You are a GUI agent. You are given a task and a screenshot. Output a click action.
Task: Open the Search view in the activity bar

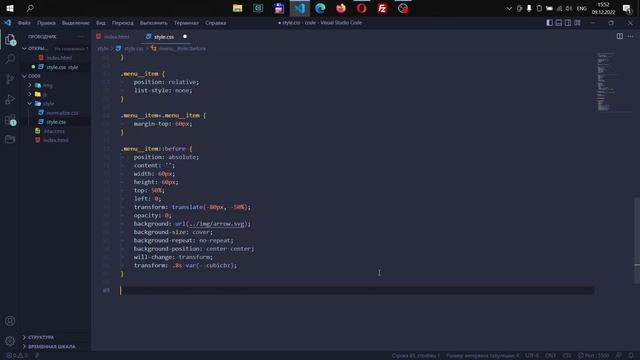[10, 59]
